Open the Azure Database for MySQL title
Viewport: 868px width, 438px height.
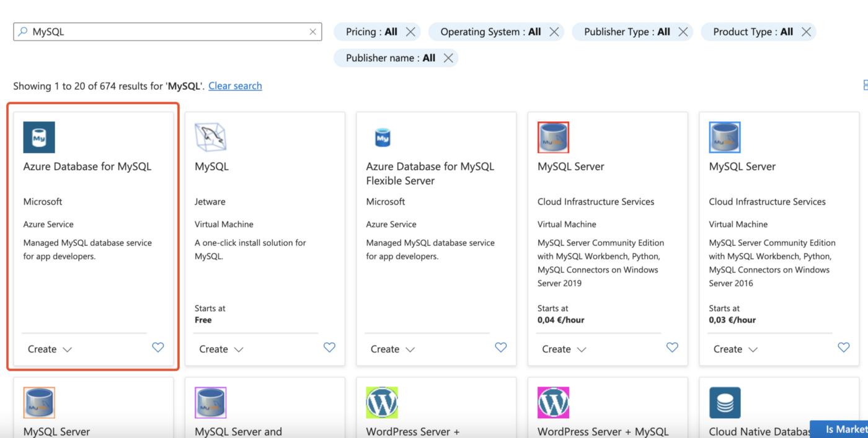[x=87, y=167]
